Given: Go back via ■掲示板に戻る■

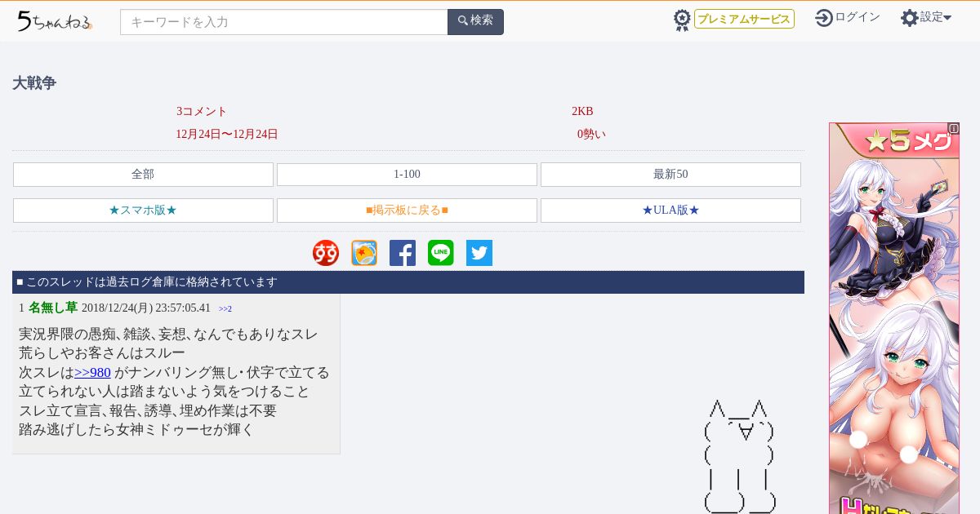Looking at the screenshot, I should pos(407,210).
